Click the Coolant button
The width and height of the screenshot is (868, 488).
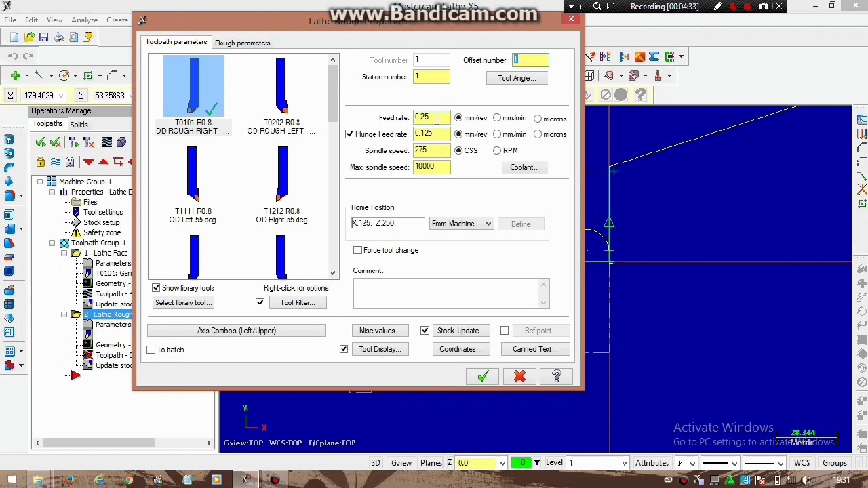click(524, 167)
